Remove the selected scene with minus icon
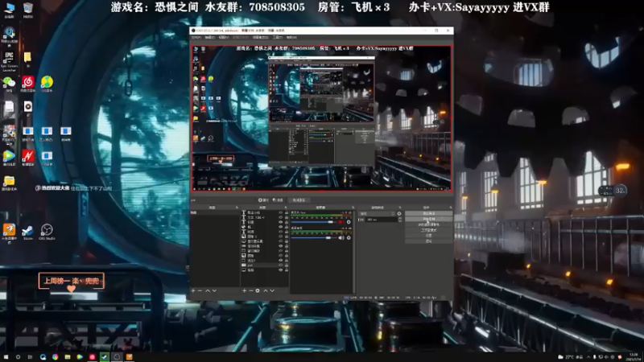This screenshot has width=644, height=362. coord(200,290)
